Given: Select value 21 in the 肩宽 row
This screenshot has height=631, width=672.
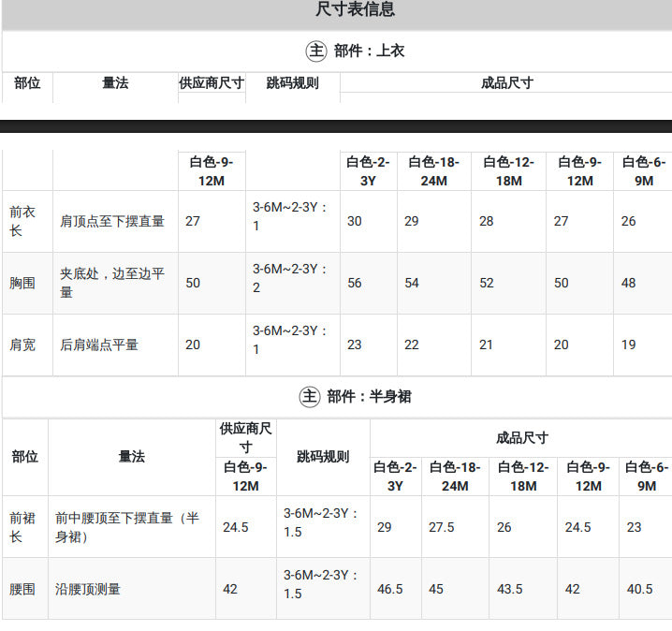Looking at the screenshot, I should (x=486, y=345).
